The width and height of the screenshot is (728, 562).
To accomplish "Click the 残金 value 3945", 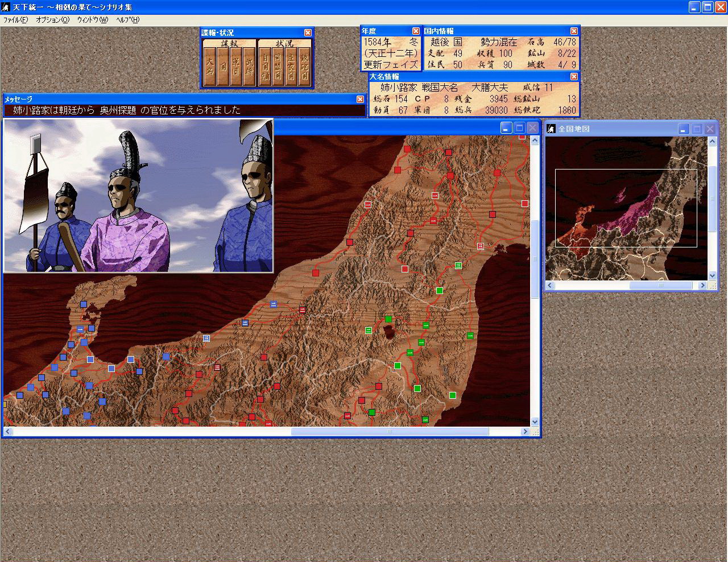I will [x=499, y=99].
